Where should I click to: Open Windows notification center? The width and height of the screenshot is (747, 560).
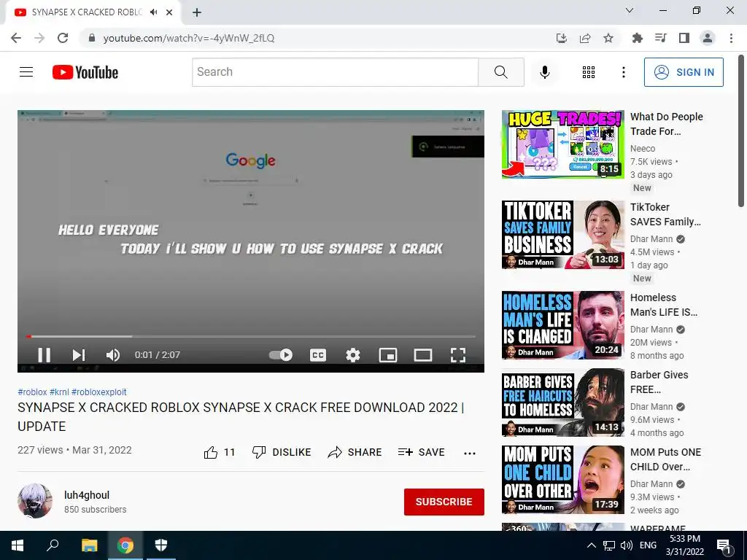pyautogui.click(x=724, y=546)
